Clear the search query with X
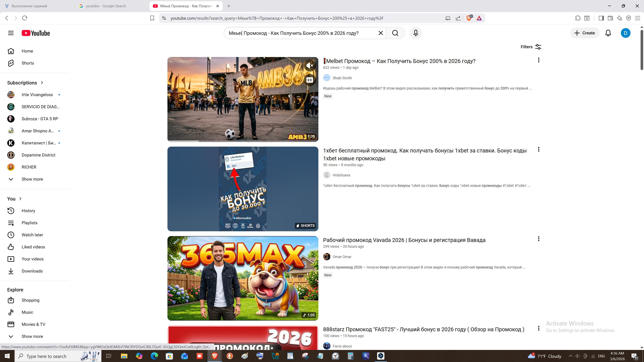 click(381, 33)
